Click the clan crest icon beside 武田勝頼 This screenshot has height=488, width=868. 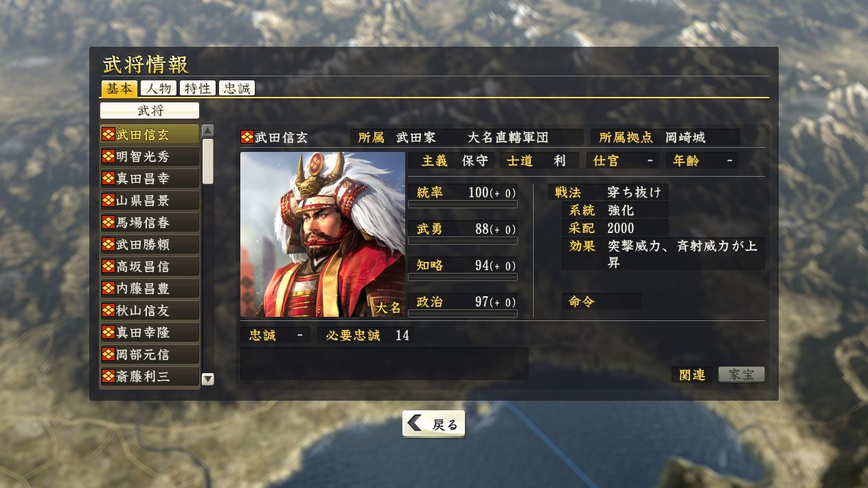click(108, 244)
